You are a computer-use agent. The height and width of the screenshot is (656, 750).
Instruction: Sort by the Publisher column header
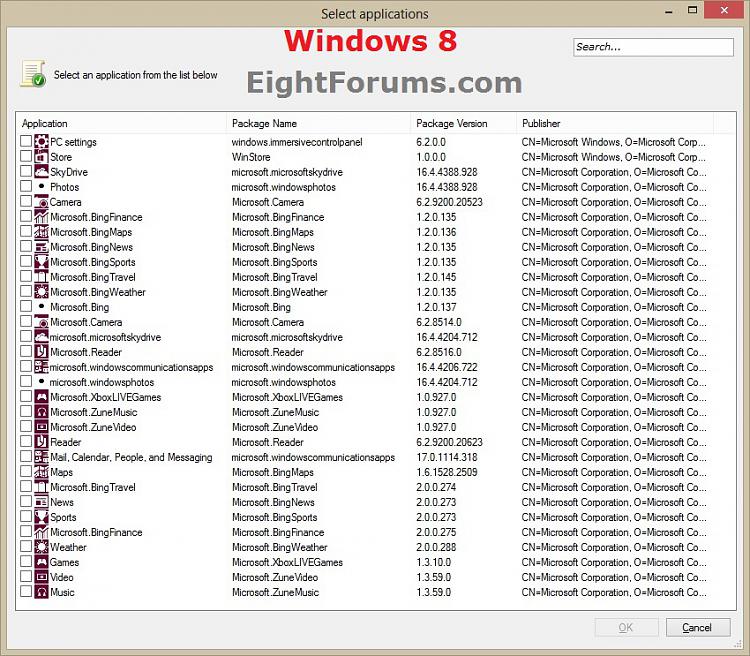click(x=615, y=123)
